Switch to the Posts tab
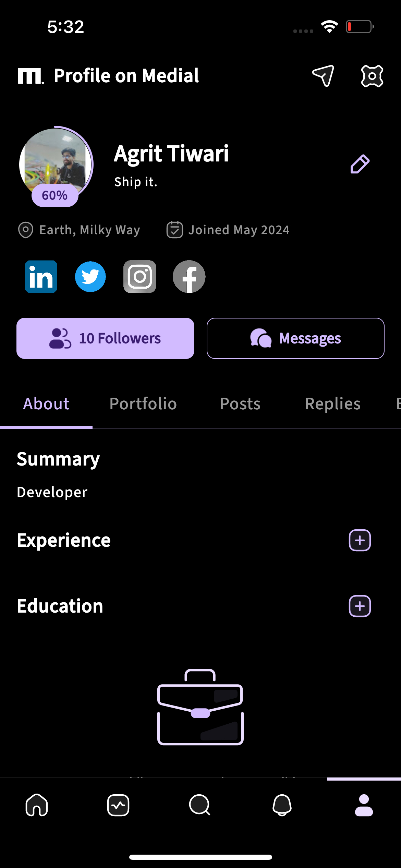The image size is (401, 868). tap(240, 404)
